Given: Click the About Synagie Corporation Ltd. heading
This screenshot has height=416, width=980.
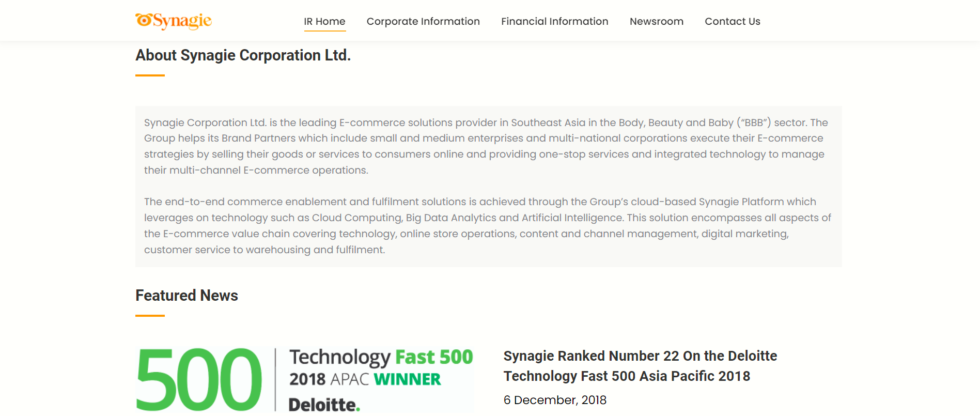Looking at the screenshot, I should pyautogui.click(x=243, y=55).
